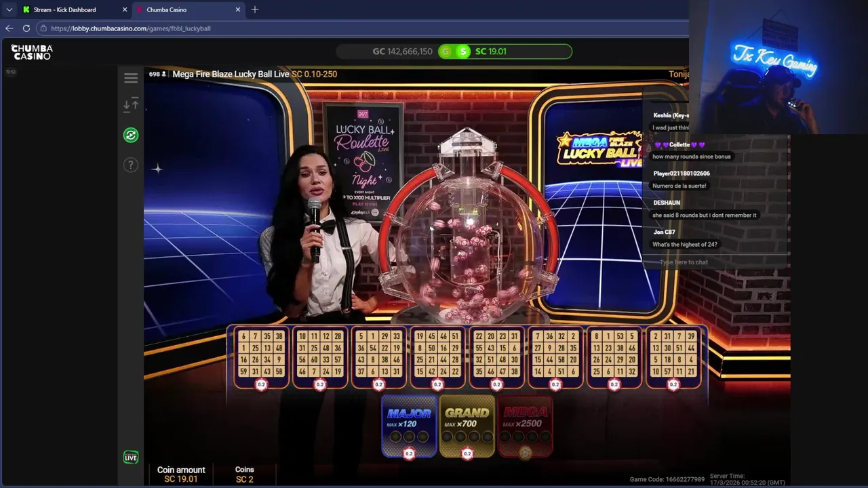The height and width of the screenshot is (488, 868).
Task: Click the SC 19.01 balance pill
Action: pos(505,52)
